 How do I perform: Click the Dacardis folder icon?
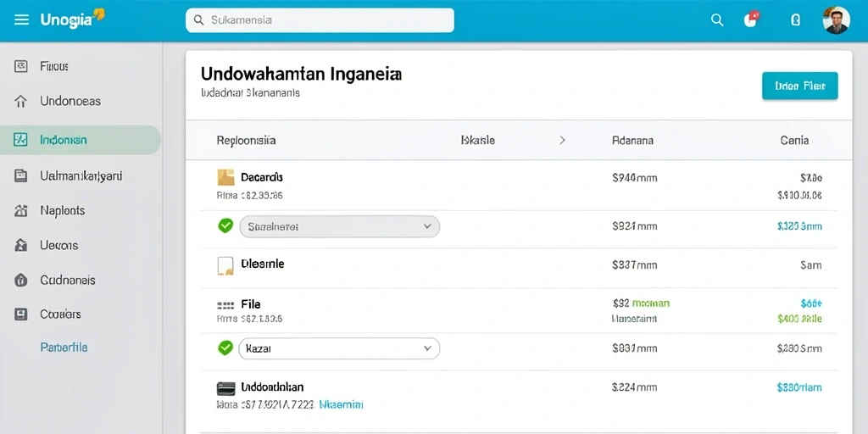225,178
